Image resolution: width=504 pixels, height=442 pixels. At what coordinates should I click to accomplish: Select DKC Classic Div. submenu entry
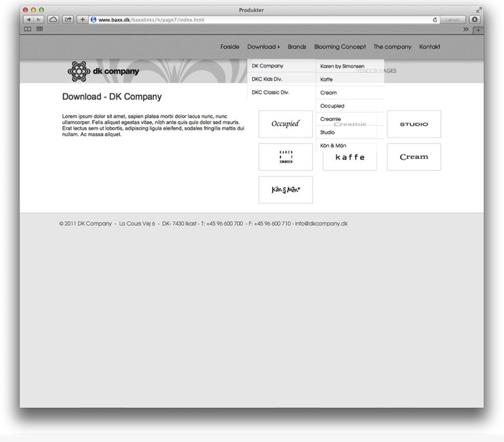click(x=282, y=92)
